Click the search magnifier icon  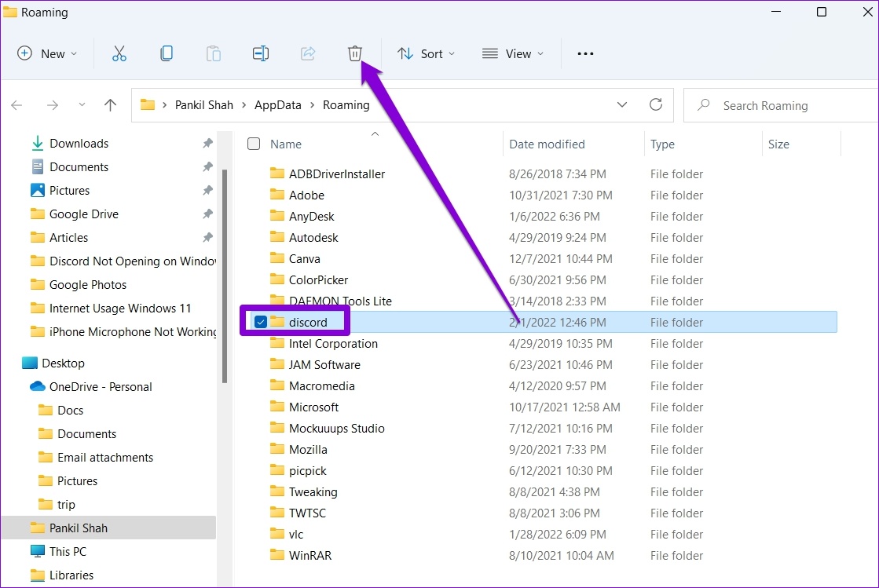pos(704,104)
